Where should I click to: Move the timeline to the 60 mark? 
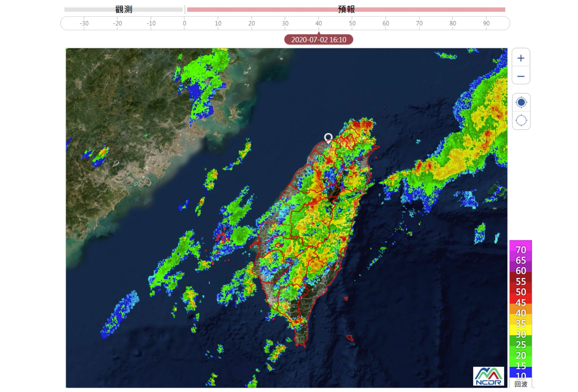386,23
